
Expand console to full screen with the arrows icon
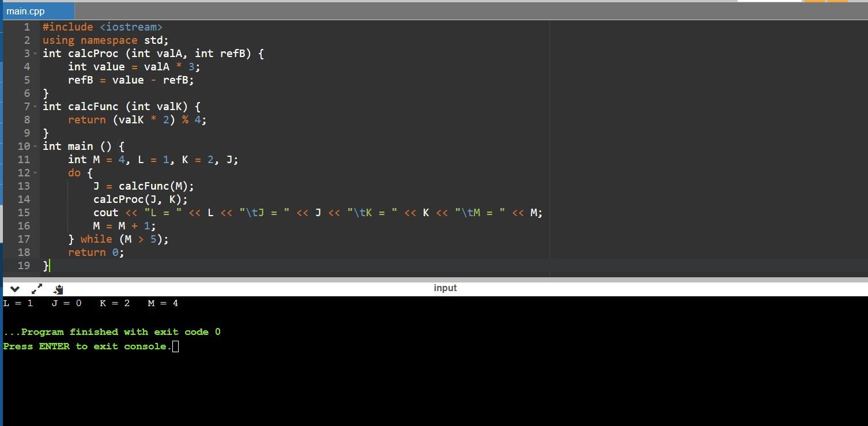click(x=37, y=289)
